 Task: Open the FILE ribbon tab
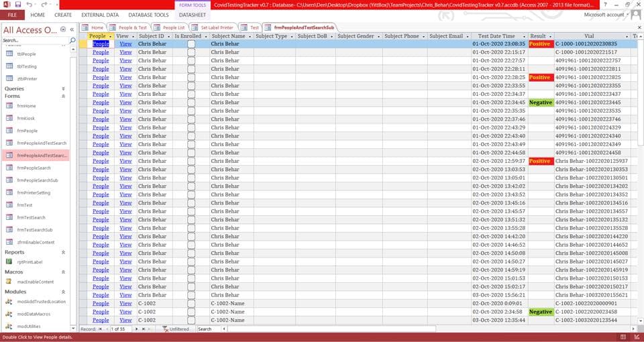[x=12, y=15]
